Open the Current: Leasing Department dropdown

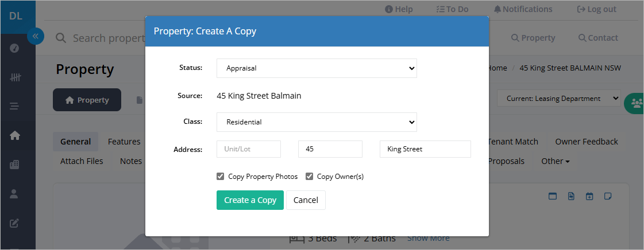tap(558, 99)
